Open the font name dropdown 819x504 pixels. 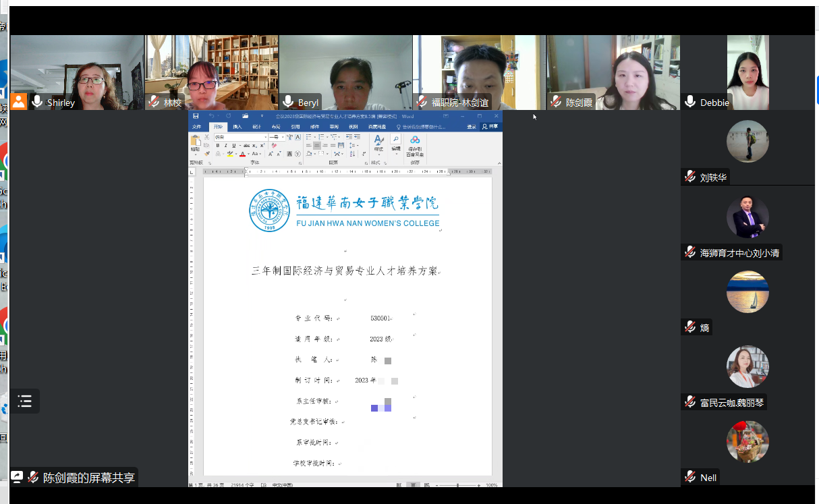click(x=265, y=137)
